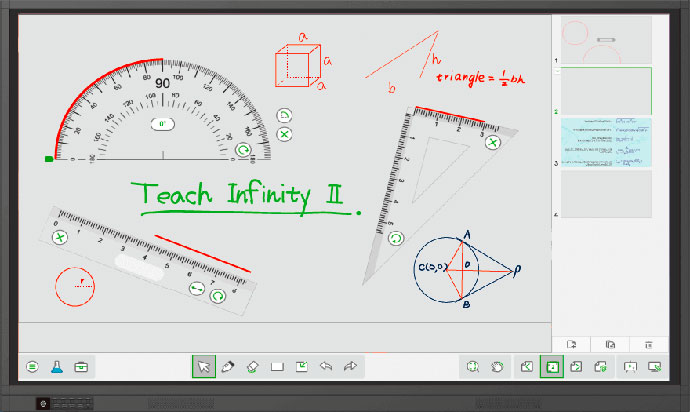The image size is (690, 412).
Task: Close the set square triangle ruler
Action: click(493, 143)
